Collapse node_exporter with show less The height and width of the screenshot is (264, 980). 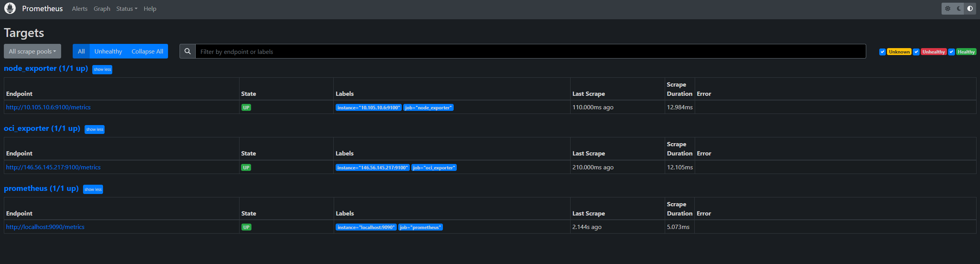102,69
